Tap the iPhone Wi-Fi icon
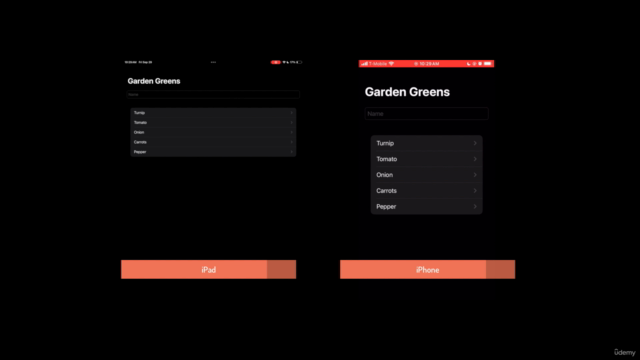The height and width of the screenshot is (360, 640). click(391, 64)
